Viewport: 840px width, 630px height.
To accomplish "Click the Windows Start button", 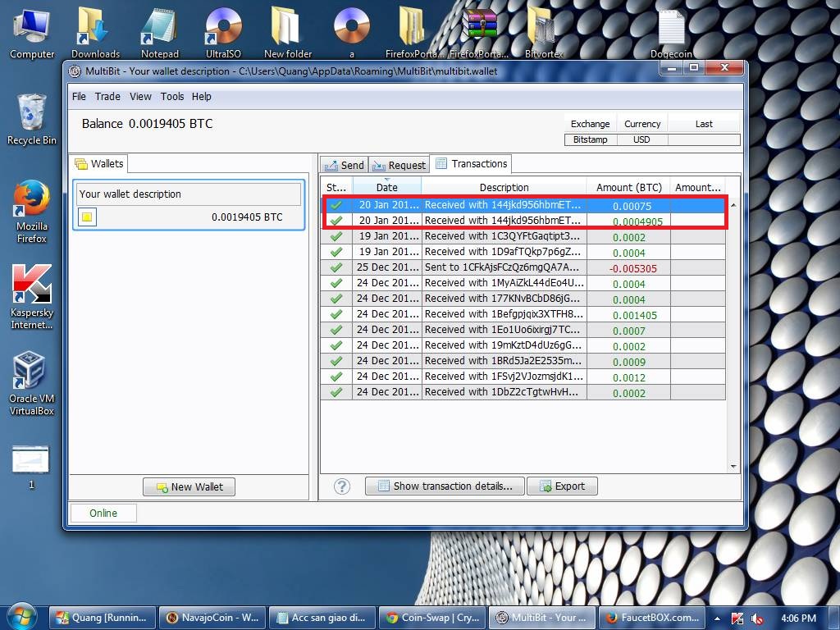I will [21, 617].
